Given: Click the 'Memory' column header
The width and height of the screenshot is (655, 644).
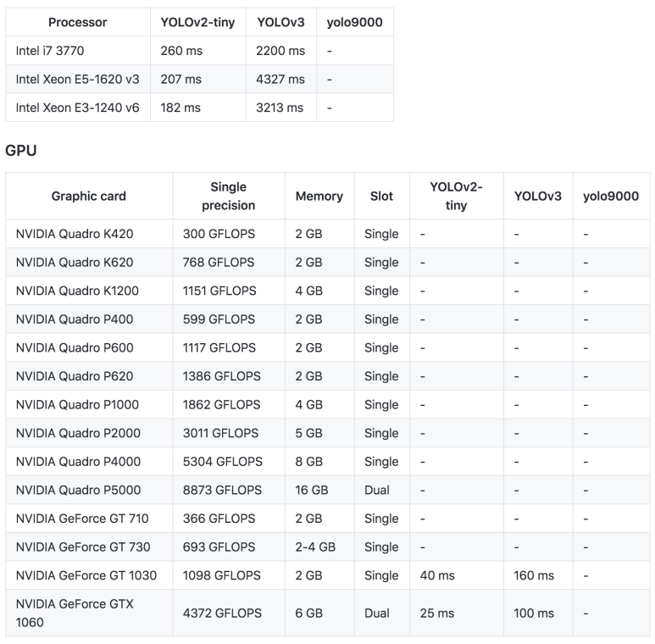Looking at the screenshot, I should click(x=319, y=197).
